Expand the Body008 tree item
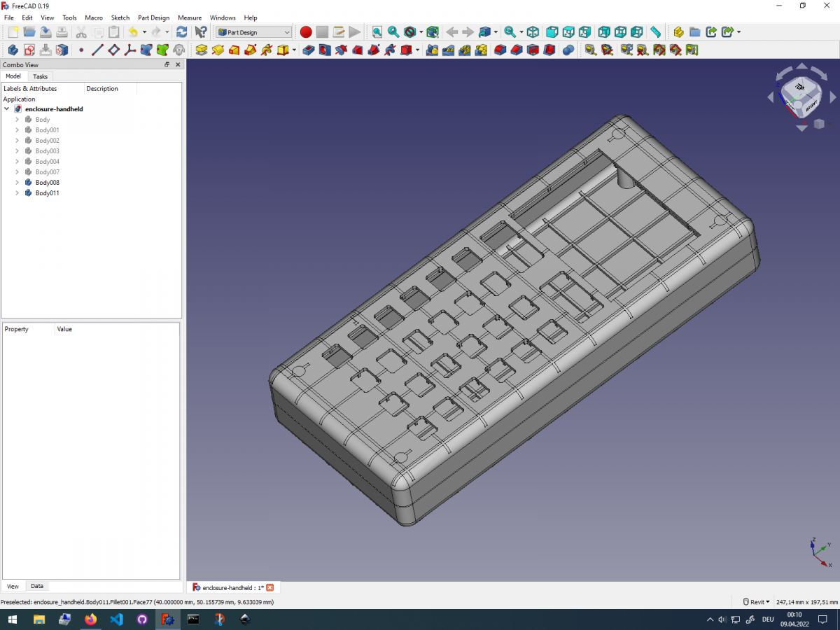Viewport: 840px width, 630px height. [x=17, y=183]
